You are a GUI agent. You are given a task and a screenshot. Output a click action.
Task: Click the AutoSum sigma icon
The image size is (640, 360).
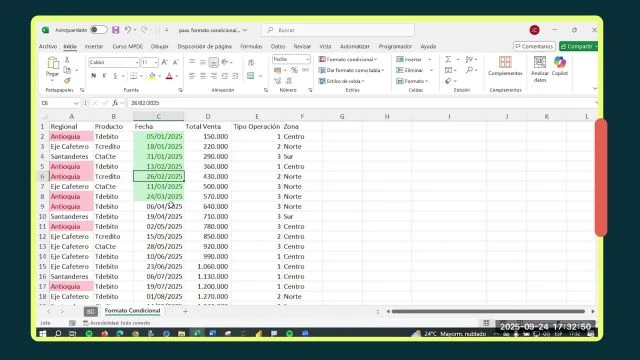click(x=448, y=59)
